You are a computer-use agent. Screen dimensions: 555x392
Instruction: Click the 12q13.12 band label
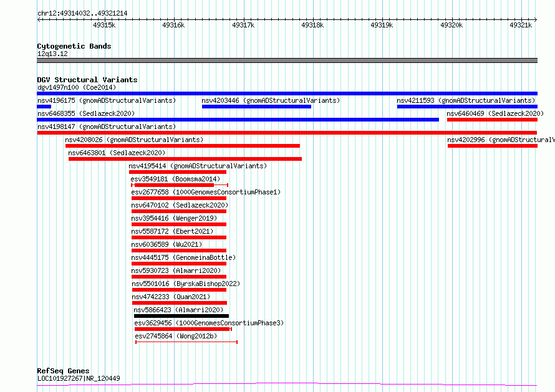(52, 54)
